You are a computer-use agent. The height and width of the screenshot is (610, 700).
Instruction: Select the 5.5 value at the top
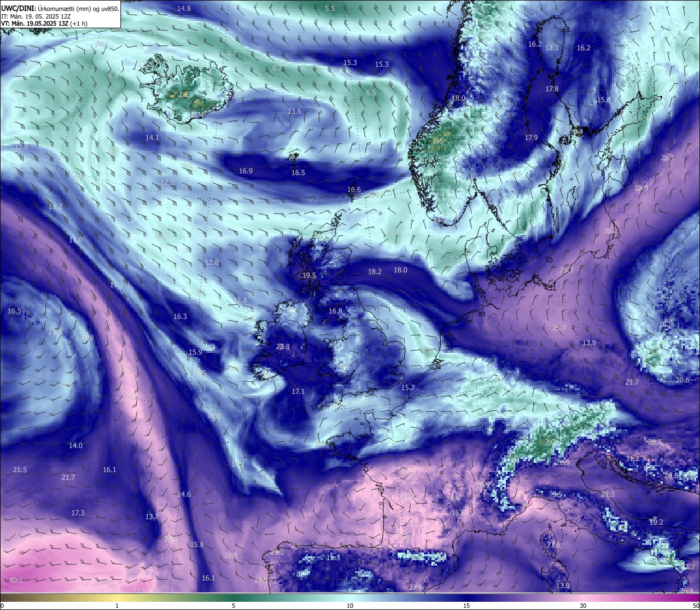pyautogui.click(x=330, y=8)
